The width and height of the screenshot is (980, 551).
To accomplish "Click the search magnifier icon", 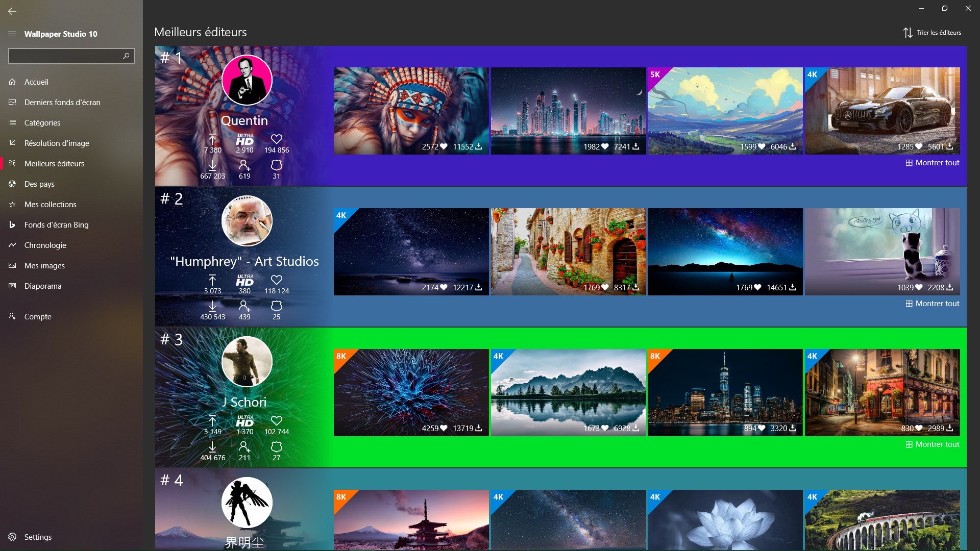I will pos(126,56).
